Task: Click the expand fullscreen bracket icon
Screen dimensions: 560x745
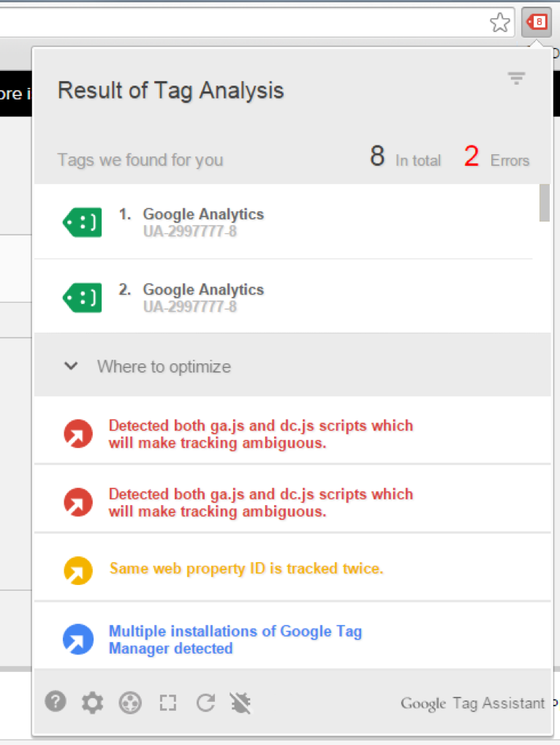Action: pos(168,703)
